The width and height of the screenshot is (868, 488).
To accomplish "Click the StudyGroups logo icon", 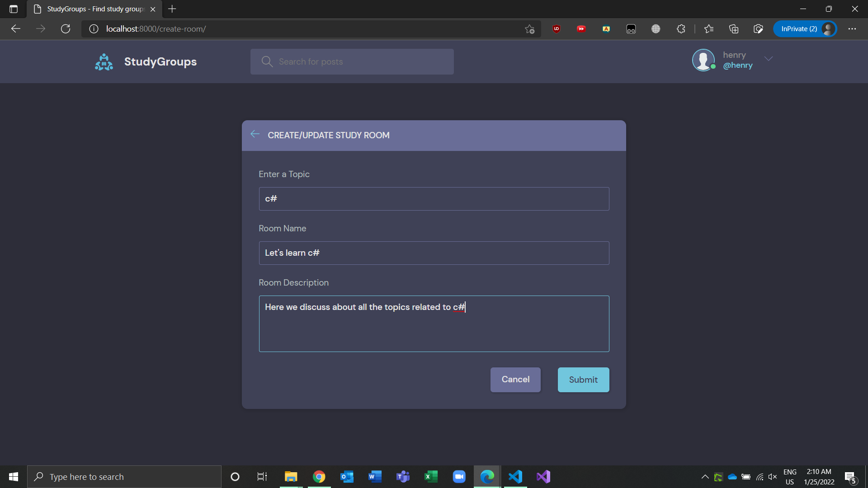I will click(x=104, y=62).
